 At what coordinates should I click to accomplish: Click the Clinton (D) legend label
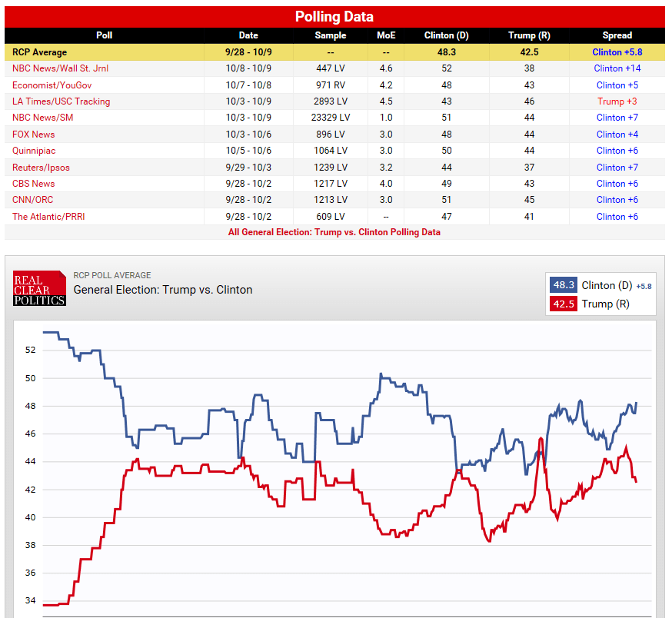point(607,285)
